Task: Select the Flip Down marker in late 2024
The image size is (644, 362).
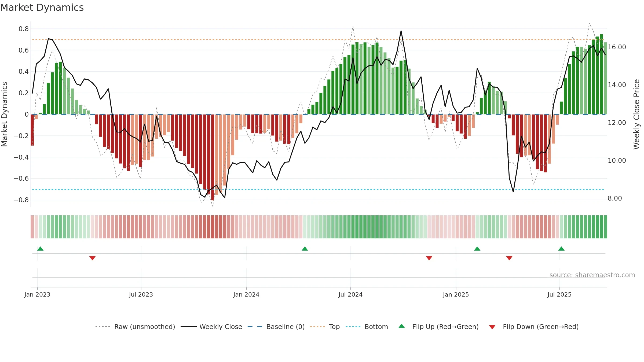Action: coord(429,258)
